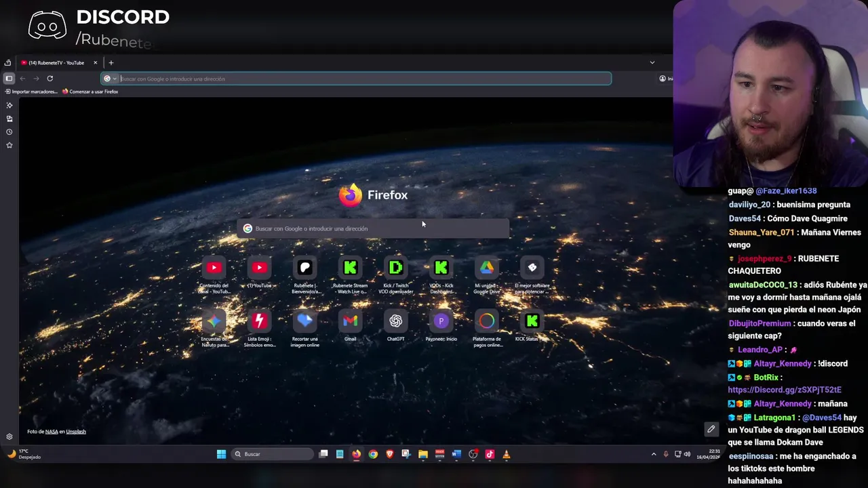The width and height of the screenshot is (868, 488).
Task: Open the Windows Start menu
Action: click(x=221, y=454)
